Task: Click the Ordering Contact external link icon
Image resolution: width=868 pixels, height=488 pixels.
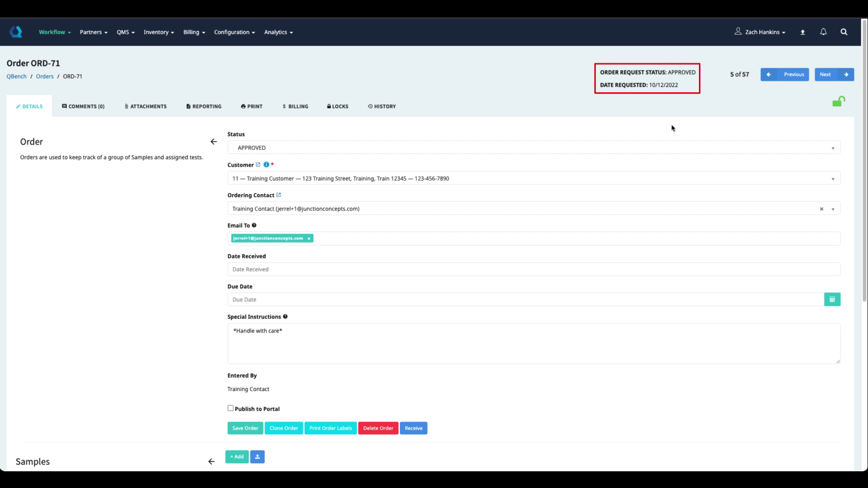Action: [x=278, y=195]
